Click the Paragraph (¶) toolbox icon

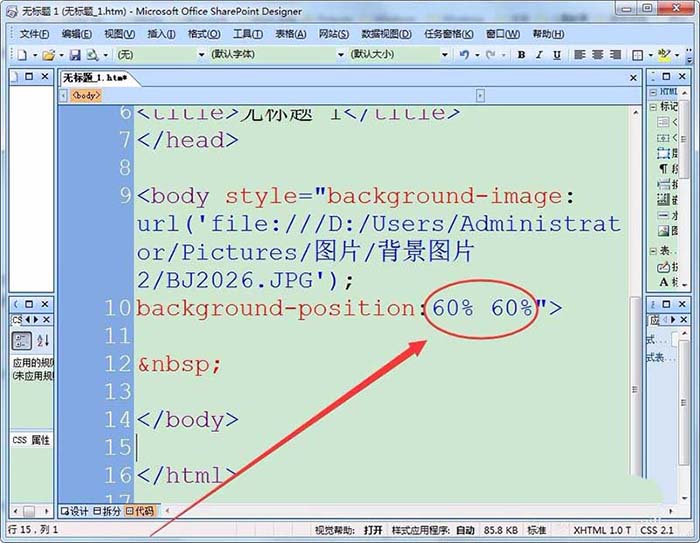pos(663,168)
